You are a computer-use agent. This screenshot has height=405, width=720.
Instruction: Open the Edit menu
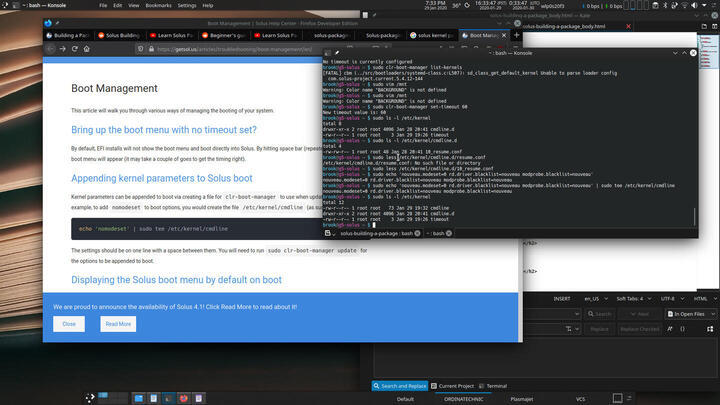coord(118,6)
